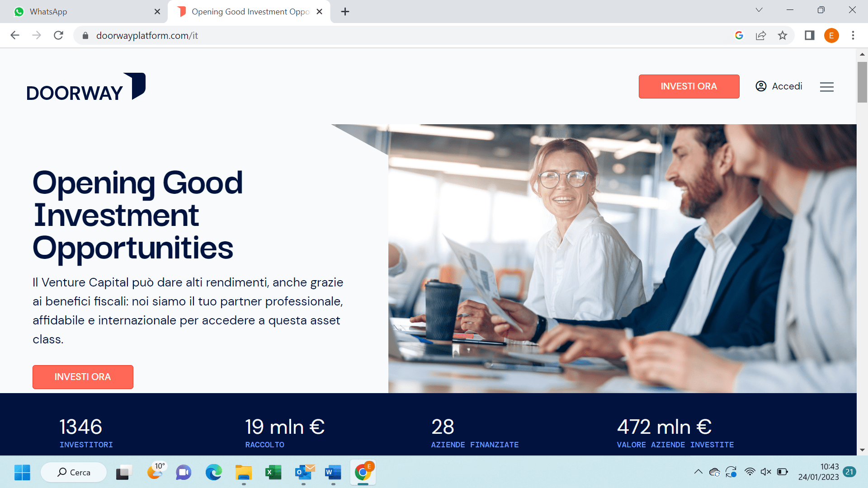The width and height of the screenshot is (868, 488).
Task: Reload the current page
Action: (x=58, y=36)
